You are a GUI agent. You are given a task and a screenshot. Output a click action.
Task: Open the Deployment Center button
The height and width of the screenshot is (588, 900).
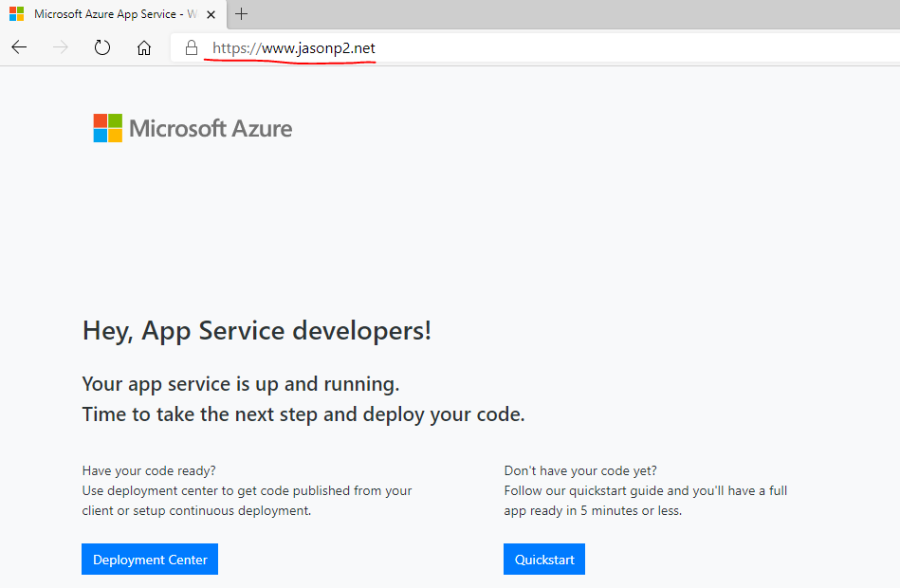click(150, 560)
